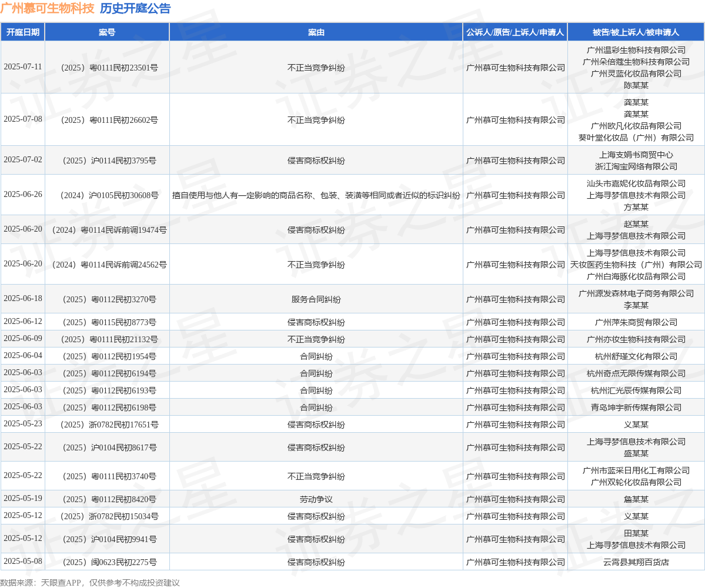Screen dimensions: 705x588
Task: Click defendant 广州市蓝采日用化工有限公司
Action: 636,470
